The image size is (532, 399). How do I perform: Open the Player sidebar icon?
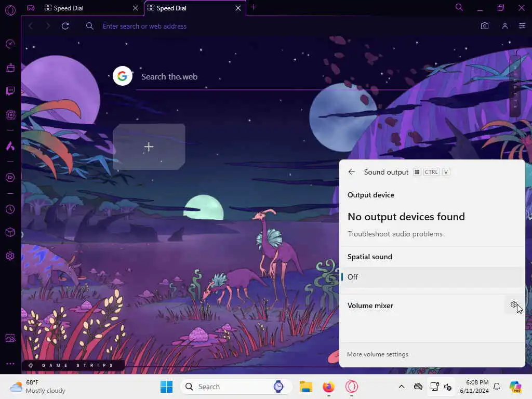(10, 178)
